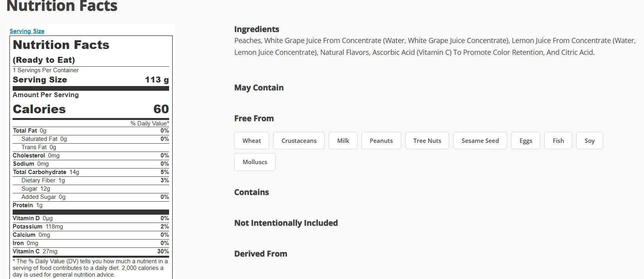The width and height of the screenshot is (644, 279).
Task: Click the Calories value 60
Action: (161, 109)
